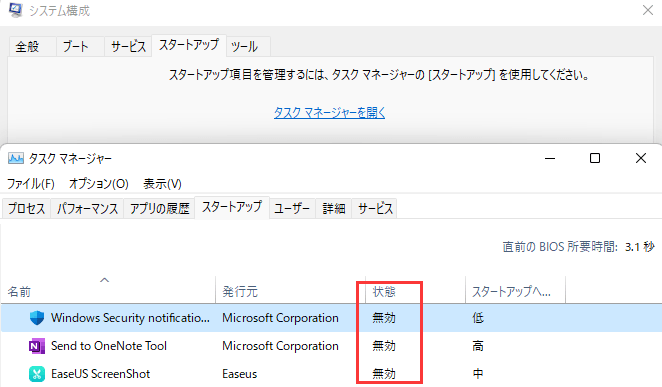Click 無効 status of Windows Security row
Viewport: 662px width, 387px height.
[x=384, y=318]
